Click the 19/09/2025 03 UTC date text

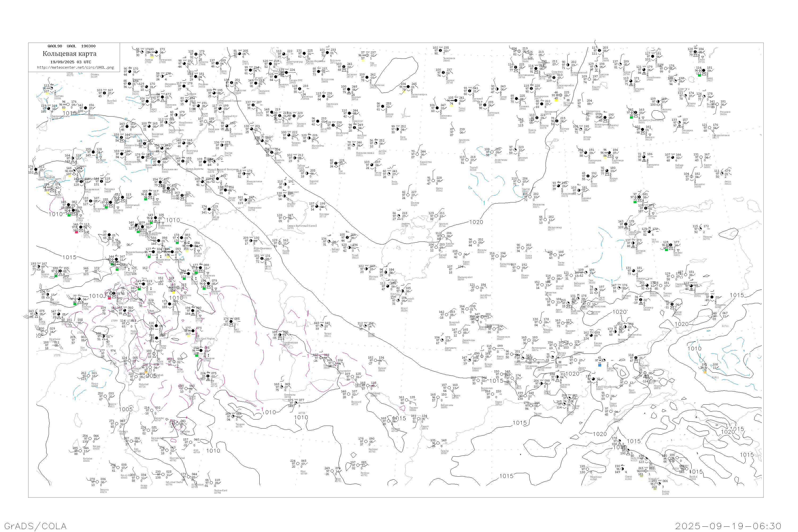(70, 62)
